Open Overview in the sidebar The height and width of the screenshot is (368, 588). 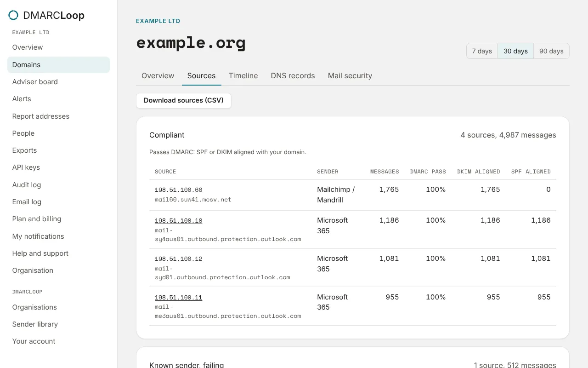click(x=58, y=47)
